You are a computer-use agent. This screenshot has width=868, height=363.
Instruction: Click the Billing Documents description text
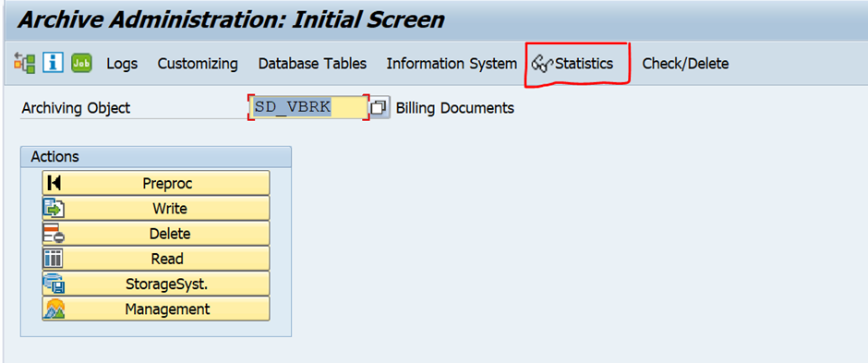click(x=455, y=108)
